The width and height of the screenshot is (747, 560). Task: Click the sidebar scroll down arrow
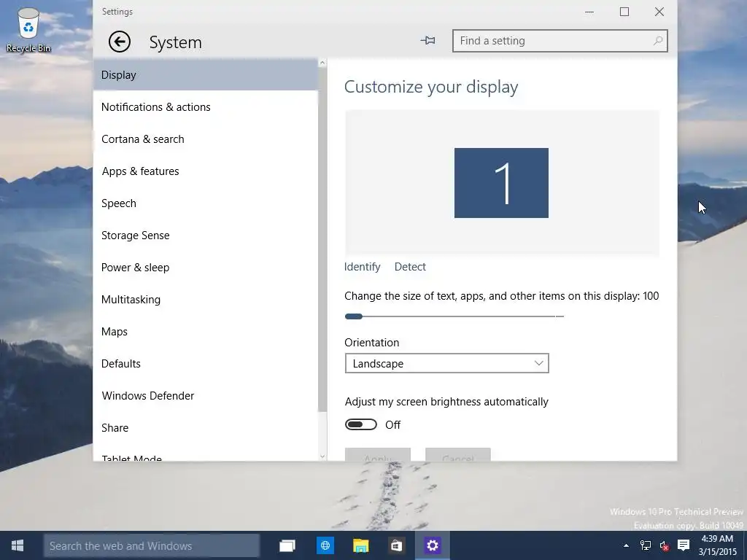322,456
